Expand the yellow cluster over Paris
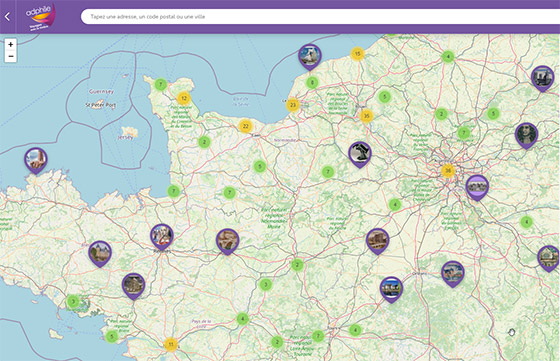The height and width of the screenshot is (361, 560). pyautogui.click(x=448, y=171)
